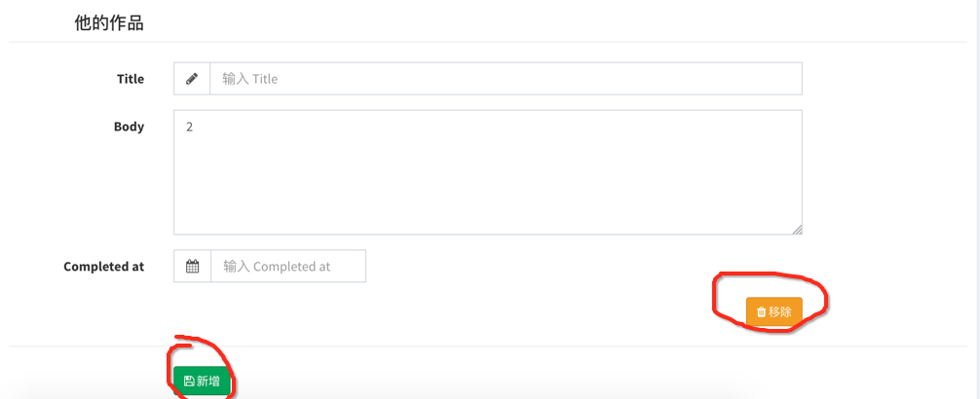Image resolution: width=980 pixels, height=399 pixels.
Task: Click the Body field label
Action: point(129,127)
